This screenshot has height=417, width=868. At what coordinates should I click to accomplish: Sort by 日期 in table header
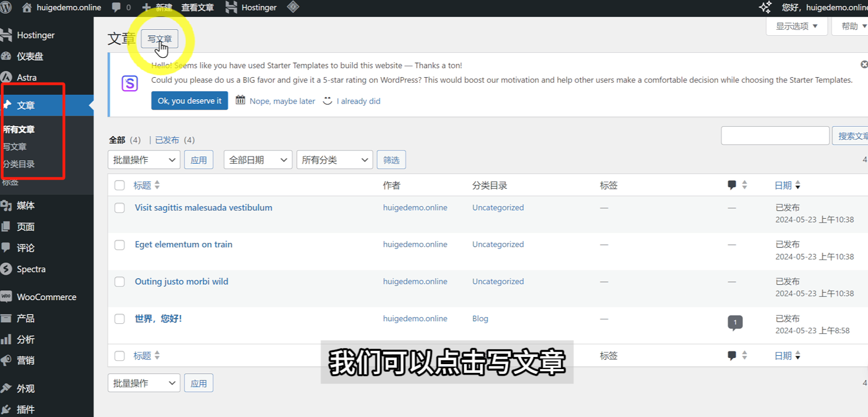coord(788,185)
